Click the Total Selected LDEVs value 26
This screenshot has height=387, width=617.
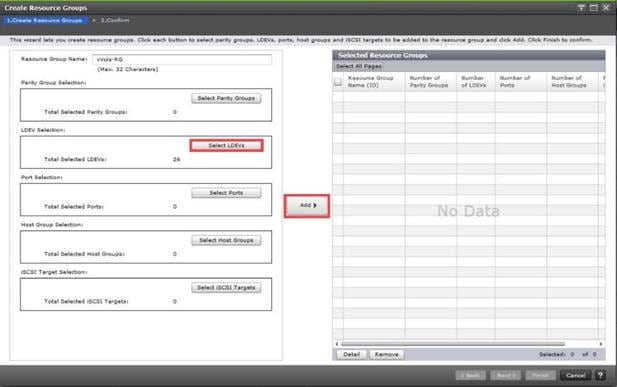tap(176, 159)
